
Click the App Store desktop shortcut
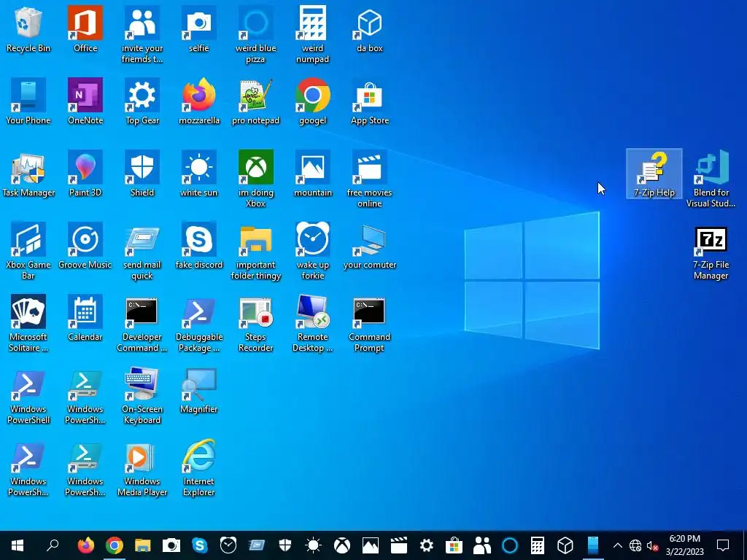(x=370, y=102)
